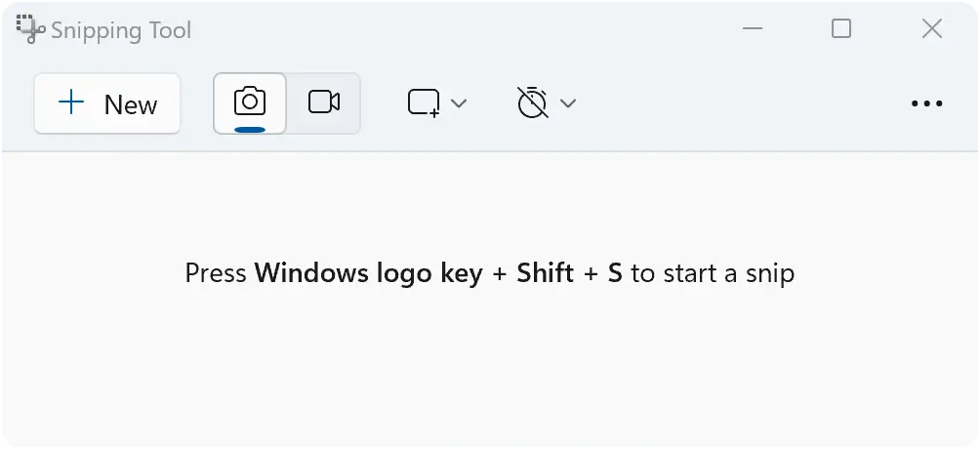Image resolution: width=980 pixels, height=449 pixels.
Task: Click the empty title bar space beside the title
Action: click(x=463, y=29)
